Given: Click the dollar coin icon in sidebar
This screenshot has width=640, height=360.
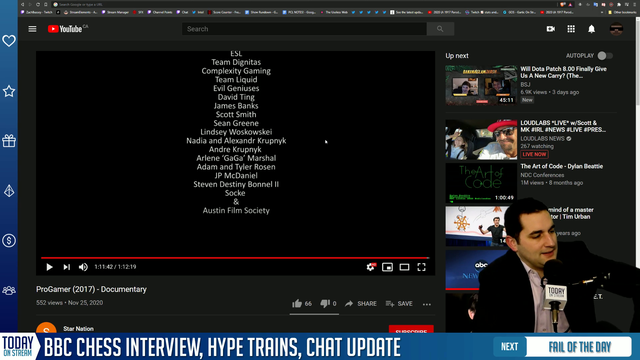Looking at the screenshot, I should pos(9,240).
